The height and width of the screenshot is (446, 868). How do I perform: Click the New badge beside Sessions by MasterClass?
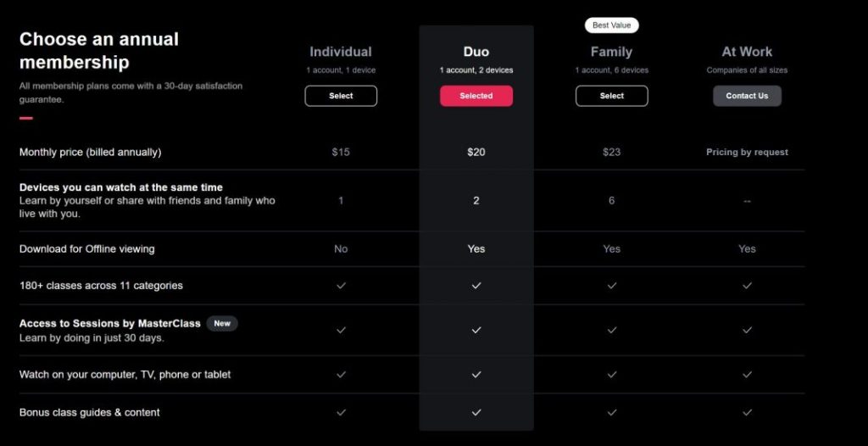[222, 324]
